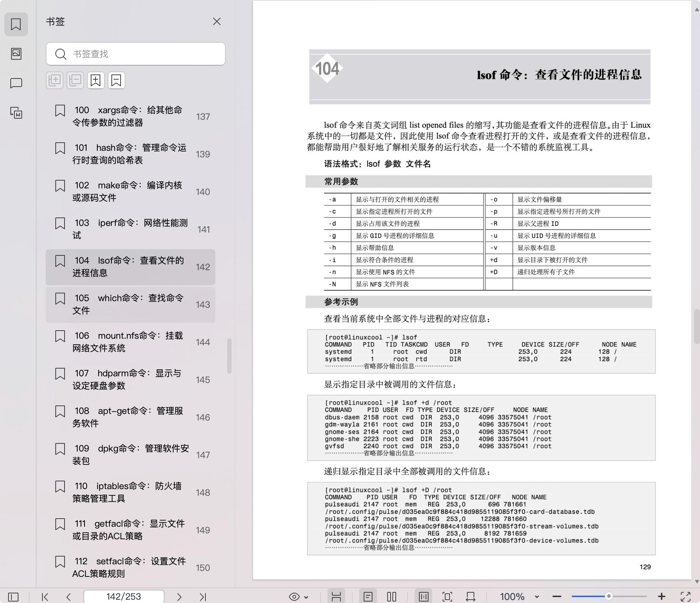Click the '常用参数' section header
The width and height of the screenshot is (700, 603).
click(341, 181)
